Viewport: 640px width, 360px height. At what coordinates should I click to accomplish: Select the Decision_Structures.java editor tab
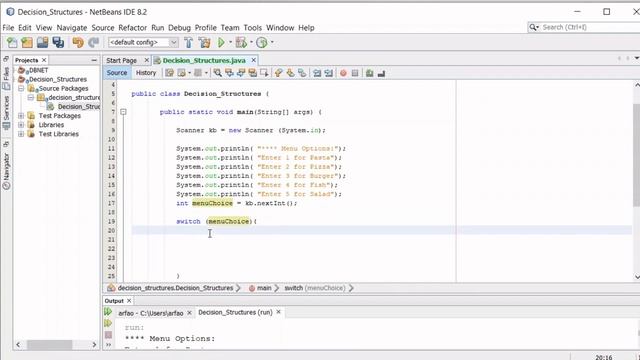[x=204, y=60]
